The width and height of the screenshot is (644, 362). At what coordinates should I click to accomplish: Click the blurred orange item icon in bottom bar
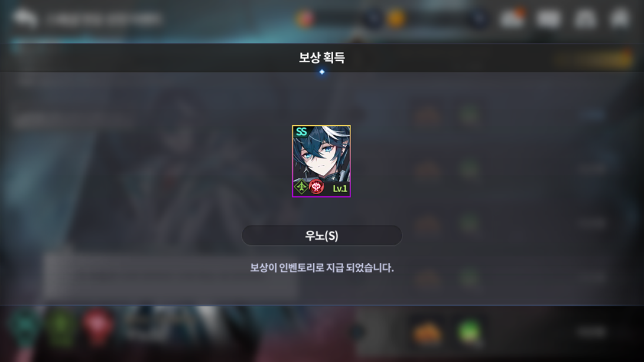pyautogui.click(x=428, y=332)
